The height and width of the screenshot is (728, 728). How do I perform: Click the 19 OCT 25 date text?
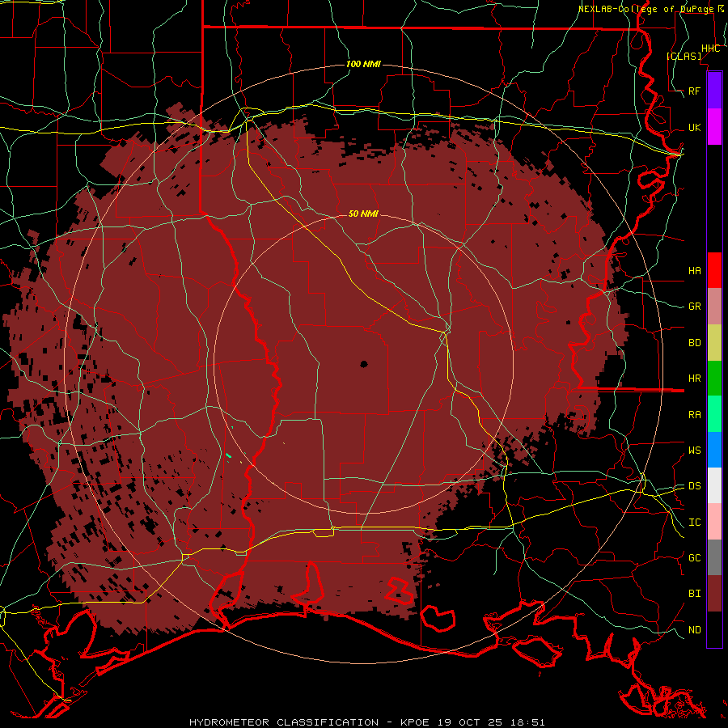point(468,722)
